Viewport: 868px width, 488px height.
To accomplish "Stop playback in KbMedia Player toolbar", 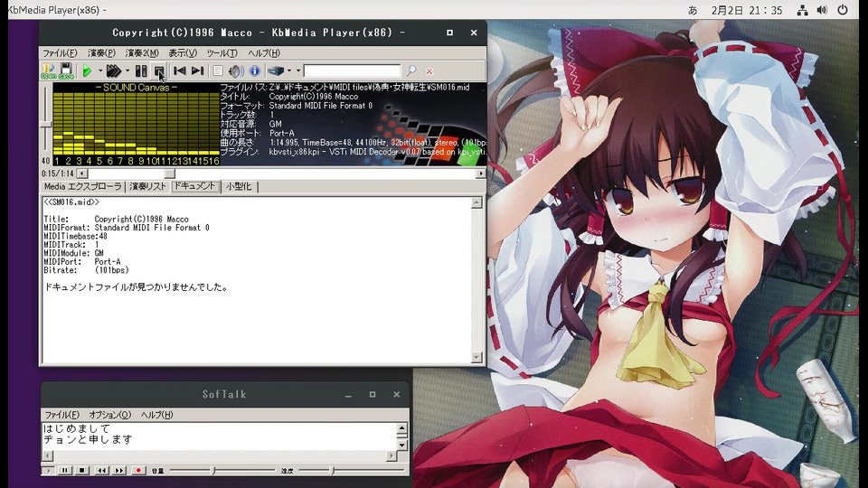I will pos(159,70).
